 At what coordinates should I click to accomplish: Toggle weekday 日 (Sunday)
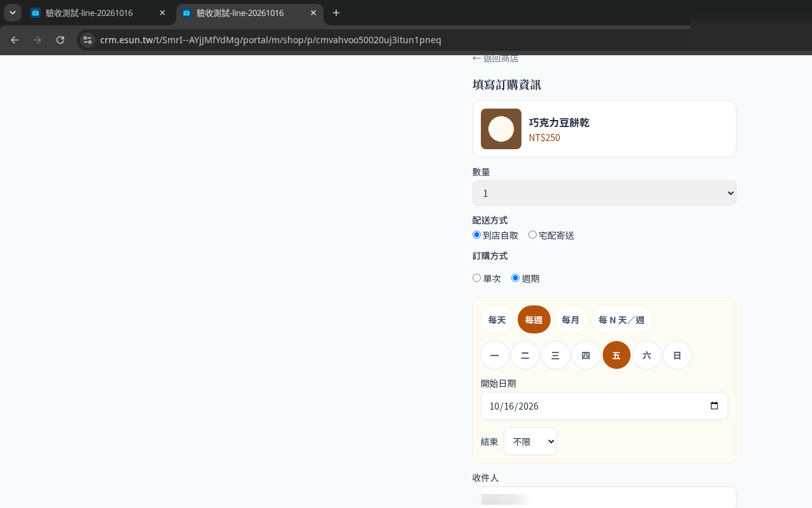(x=678, y=355)
